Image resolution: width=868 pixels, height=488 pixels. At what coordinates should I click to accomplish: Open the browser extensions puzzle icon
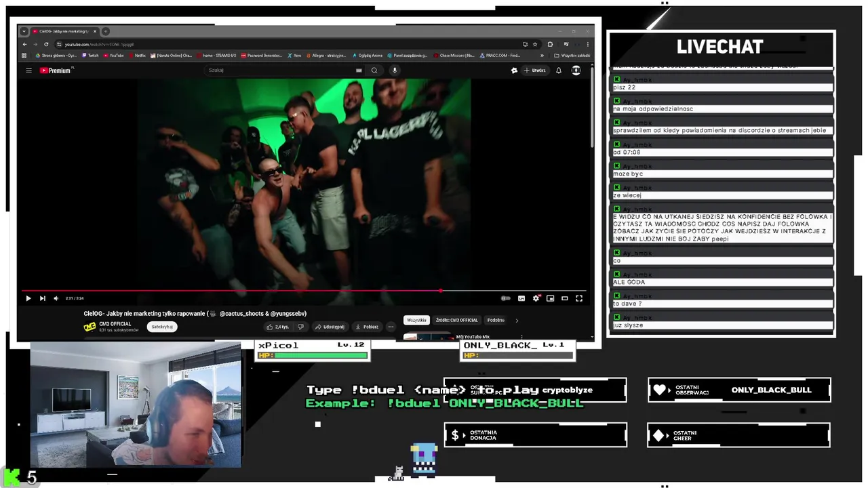pos(550,44)
